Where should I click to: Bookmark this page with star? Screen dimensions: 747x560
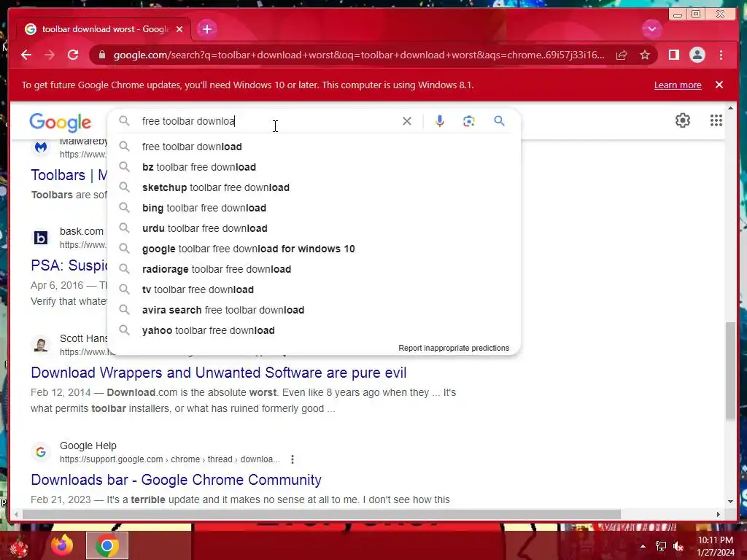(x=645, y=55)
